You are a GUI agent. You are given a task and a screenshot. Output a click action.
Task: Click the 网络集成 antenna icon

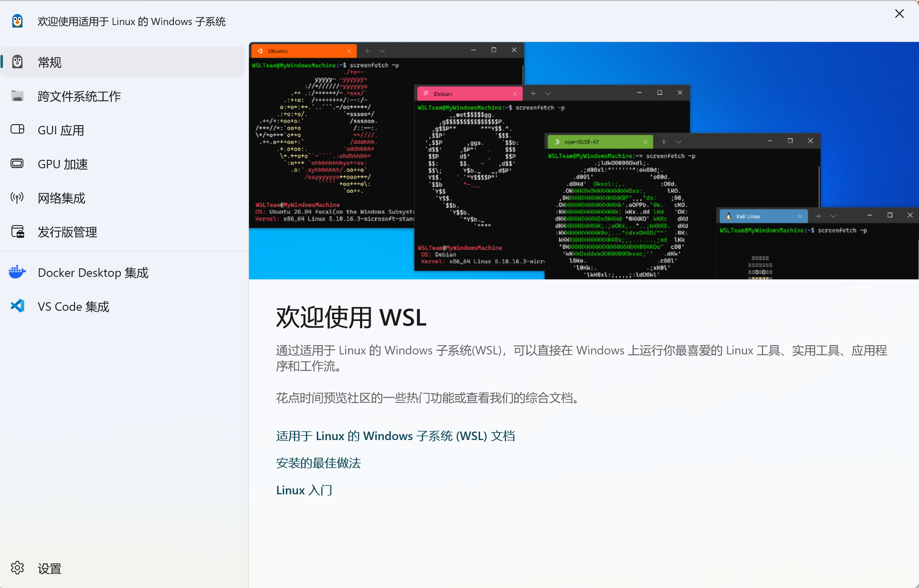click(x=17, y=197)
